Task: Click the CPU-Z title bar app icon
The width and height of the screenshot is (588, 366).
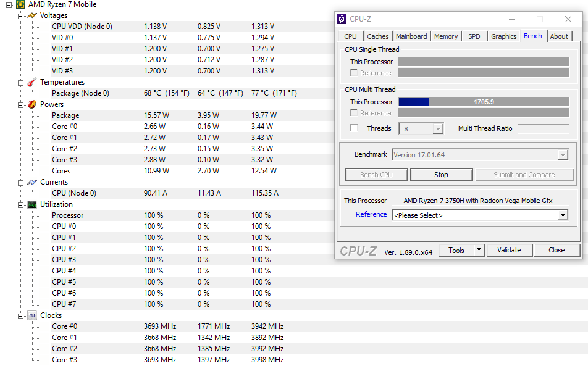Action: tap(342, 19)
